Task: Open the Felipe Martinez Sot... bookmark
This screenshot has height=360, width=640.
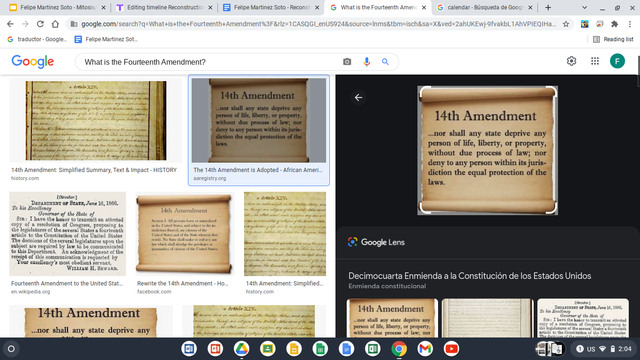Action: point(106,39)
